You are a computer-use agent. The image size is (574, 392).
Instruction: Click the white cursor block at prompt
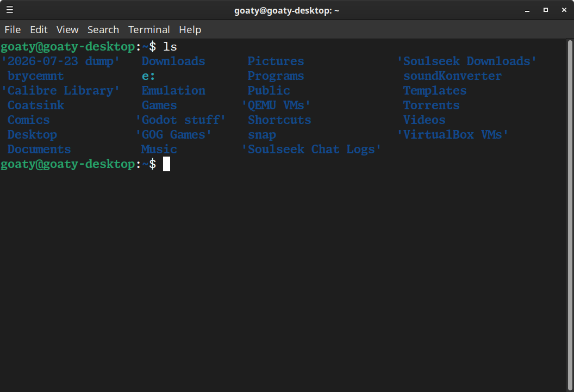coord(166,164)
